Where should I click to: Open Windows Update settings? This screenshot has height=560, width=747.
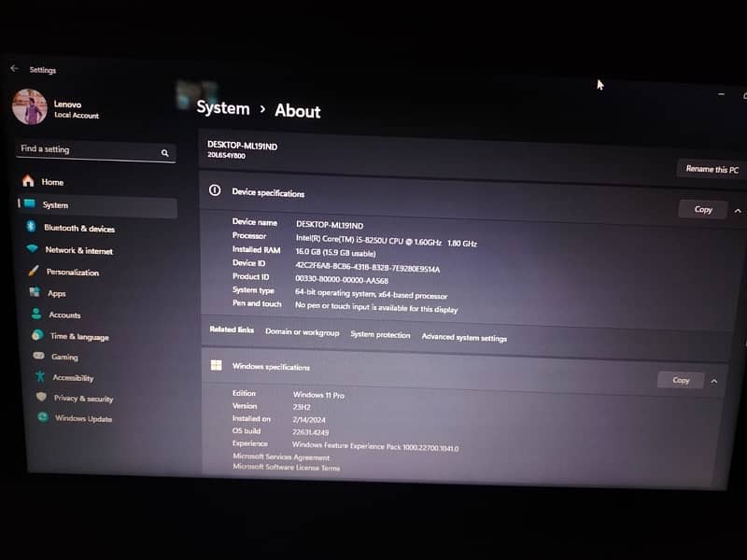point(83,419)
